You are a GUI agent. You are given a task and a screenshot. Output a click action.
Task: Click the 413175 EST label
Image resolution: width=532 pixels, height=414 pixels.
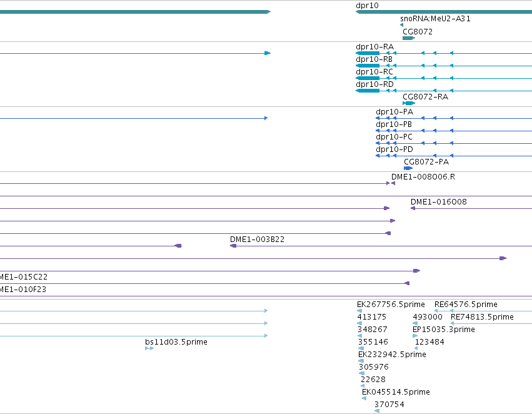point(372,317)
